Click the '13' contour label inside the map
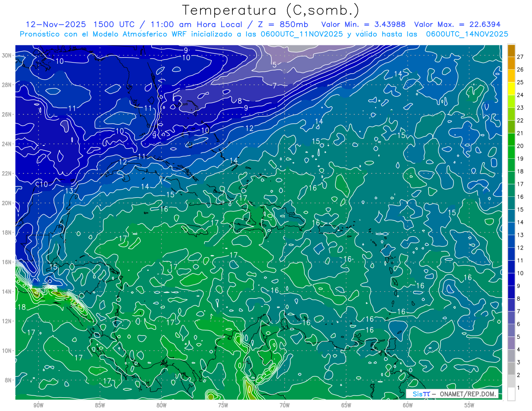This screenshot has height=411, width=532. click(x=69, y=191)
